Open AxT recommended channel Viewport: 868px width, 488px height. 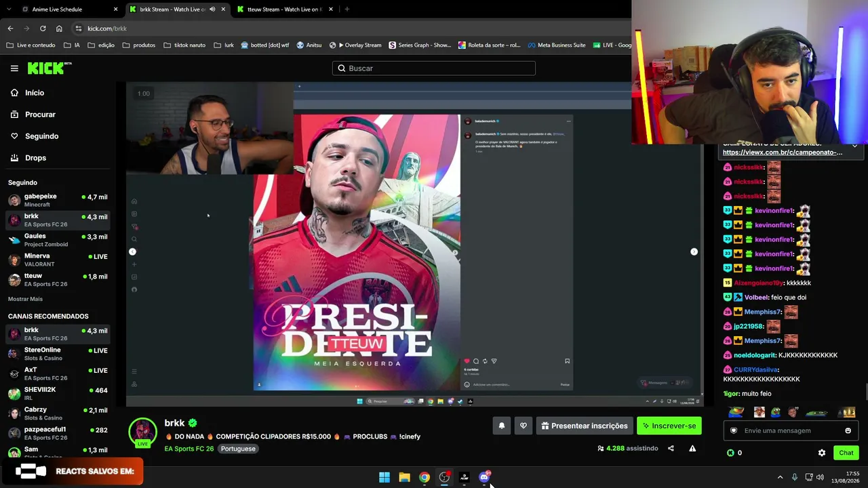pyautogui.click(x=58, y=373)
